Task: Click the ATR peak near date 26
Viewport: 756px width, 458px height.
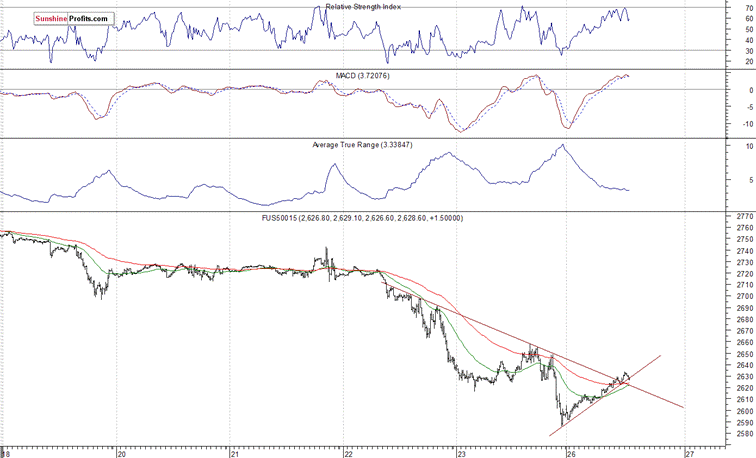Action: [x=562, y=146]
